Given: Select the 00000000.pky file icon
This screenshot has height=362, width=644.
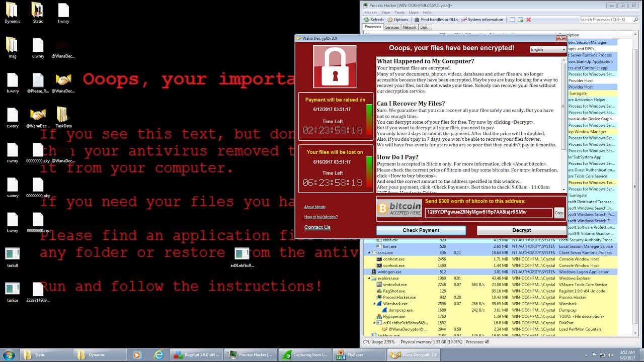Looking at the screenshot, I should pos(38,188).
